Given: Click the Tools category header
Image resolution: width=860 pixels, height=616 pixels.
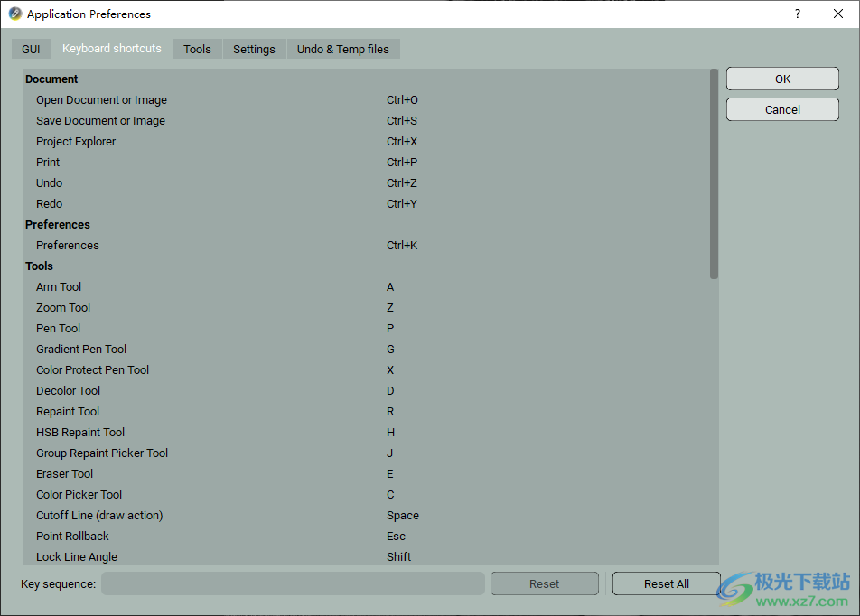Looking at the screenshot, I should tap(40, 266).
